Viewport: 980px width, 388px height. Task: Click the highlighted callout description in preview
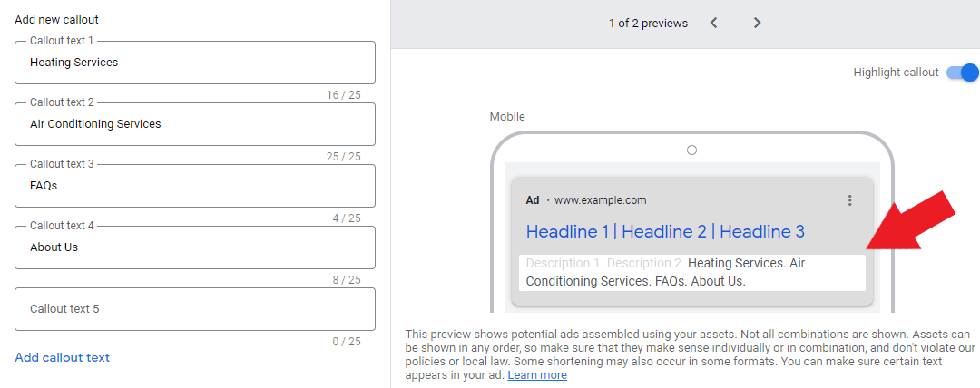[x=691, y=272]
